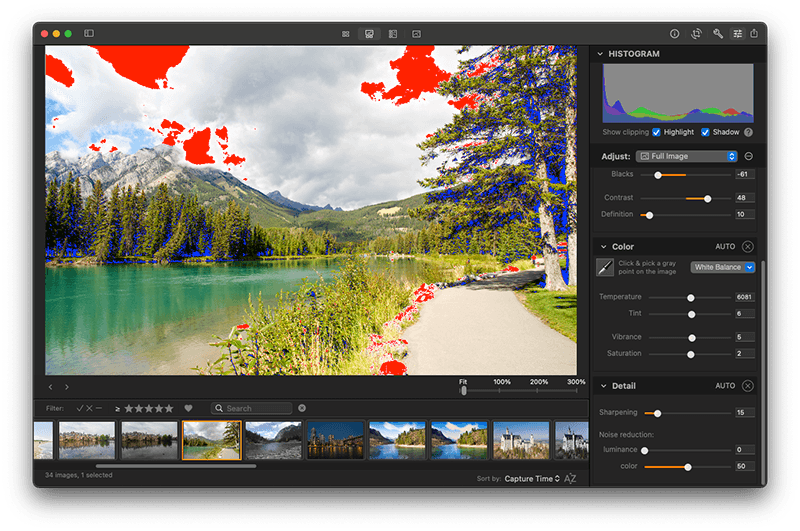Adjust the color noise reduction slider
The height and width of the screenshot is (531, 800).
[688, 467]
